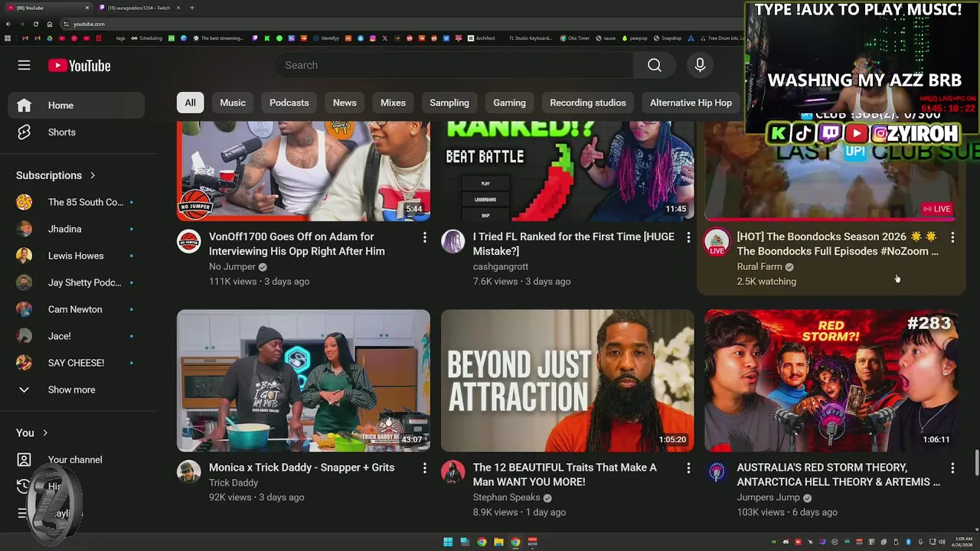Click the taskbar volume icon
Viewport: 980px width, 551px height.
[x=942, y=542]
